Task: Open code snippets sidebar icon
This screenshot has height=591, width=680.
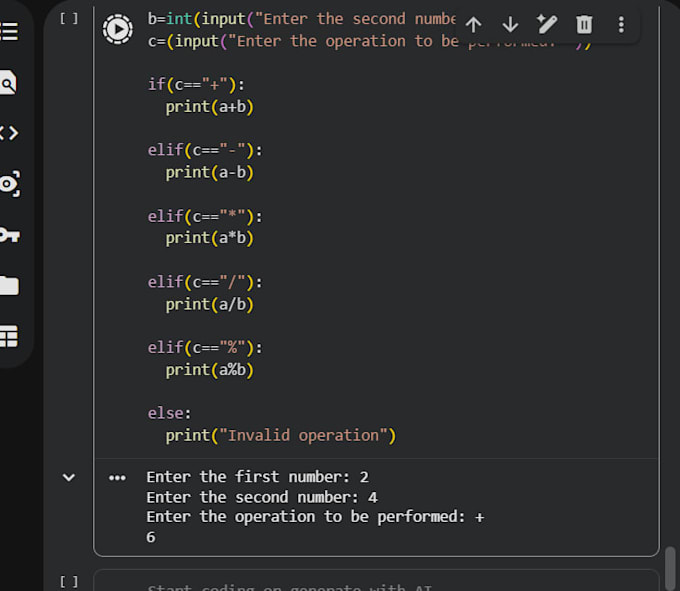Action: pyautogui.click(x=9, y=133)
